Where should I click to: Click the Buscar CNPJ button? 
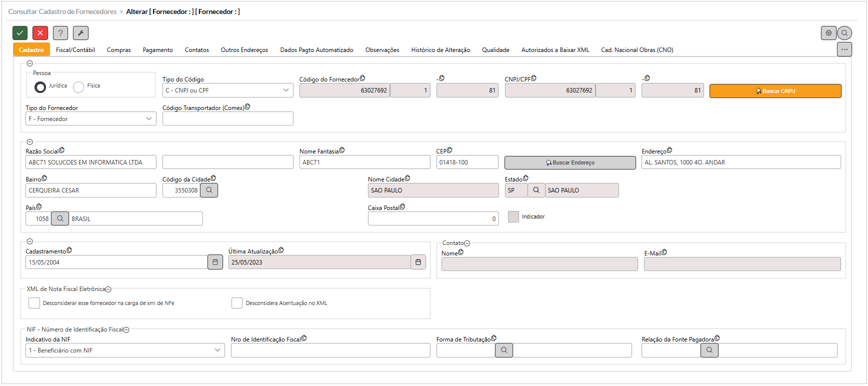click(775, 91)
